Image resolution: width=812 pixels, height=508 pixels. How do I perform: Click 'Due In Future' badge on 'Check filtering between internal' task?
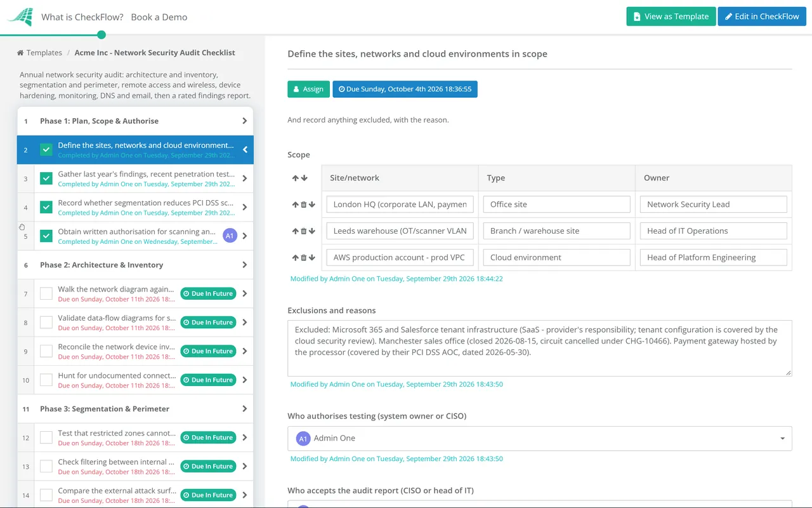(x=208, y=466)
